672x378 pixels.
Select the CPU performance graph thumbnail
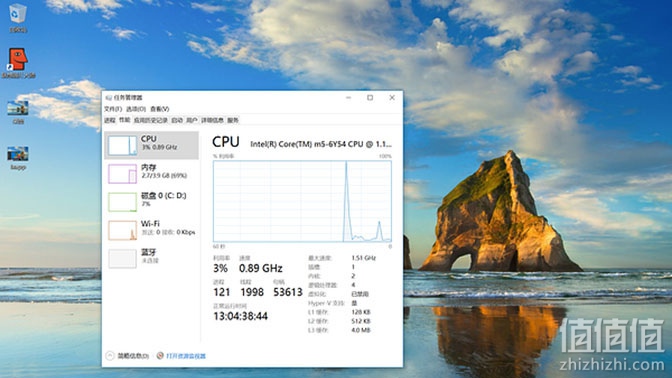123,146
